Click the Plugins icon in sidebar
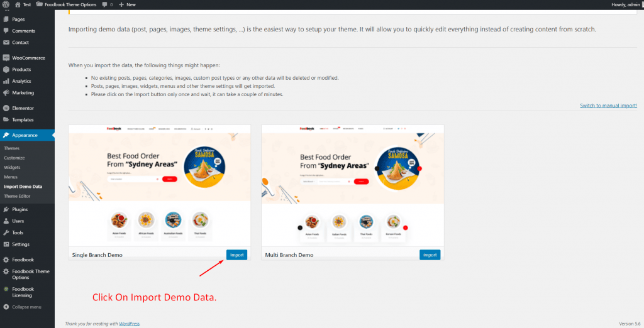Image resolution: width=644 pixels, height=328 pixels. coord(6,209)
